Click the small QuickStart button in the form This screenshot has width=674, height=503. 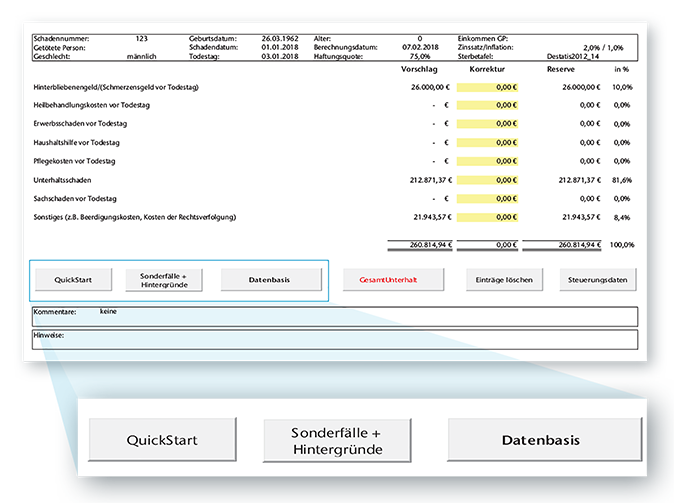[73, 280]
